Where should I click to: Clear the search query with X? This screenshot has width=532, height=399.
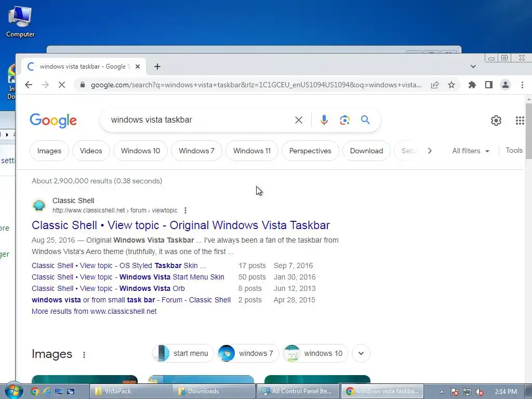[299, 120]
